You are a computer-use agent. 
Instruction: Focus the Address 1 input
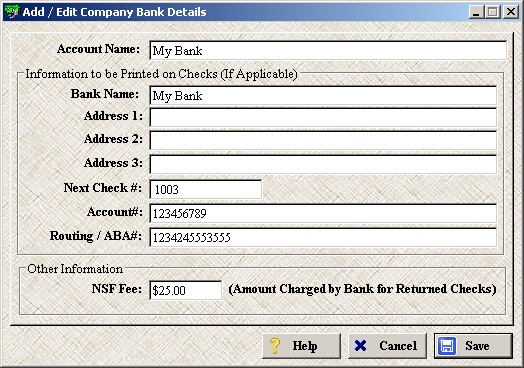click(x=323, y=117)
